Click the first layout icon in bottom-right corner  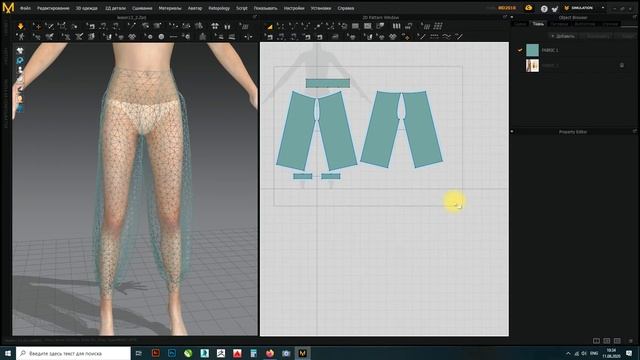coord(596,340)
